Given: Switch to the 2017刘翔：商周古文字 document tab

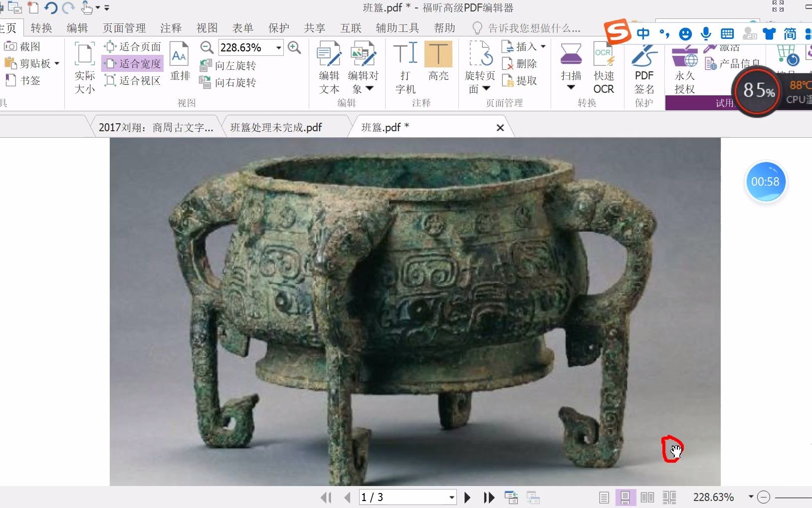Looking at the screenshot, I should [156, 127].
